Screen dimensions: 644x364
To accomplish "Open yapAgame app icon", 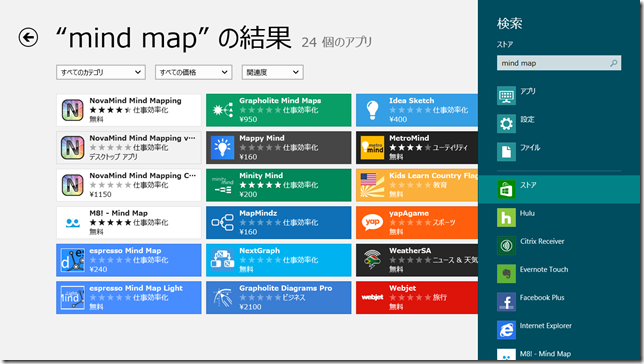I will [373, 223].
